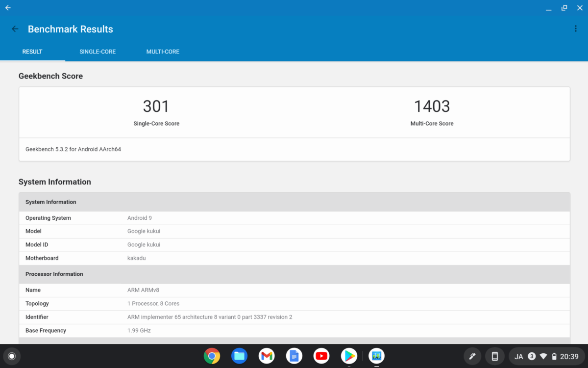Open the three-dot overflow menu
Viewport: 588px width, 368px height.
(576, 29)
